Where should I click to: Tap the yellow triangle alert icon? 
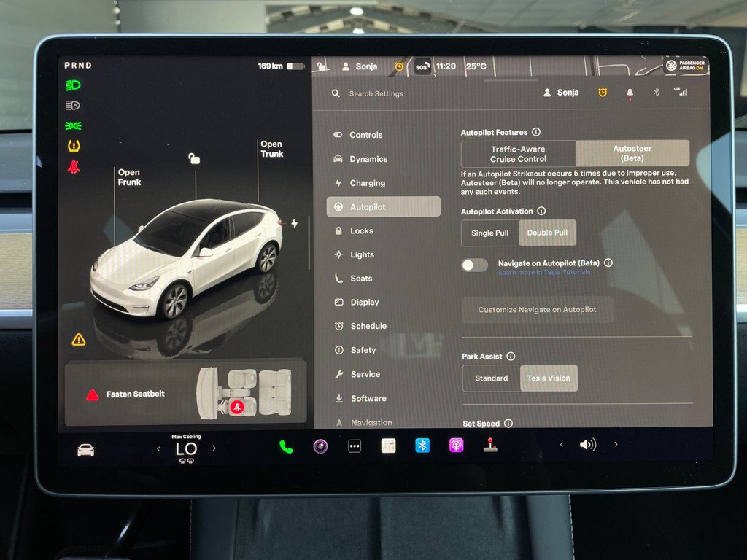pyautogui.click(x=79, y=340)
